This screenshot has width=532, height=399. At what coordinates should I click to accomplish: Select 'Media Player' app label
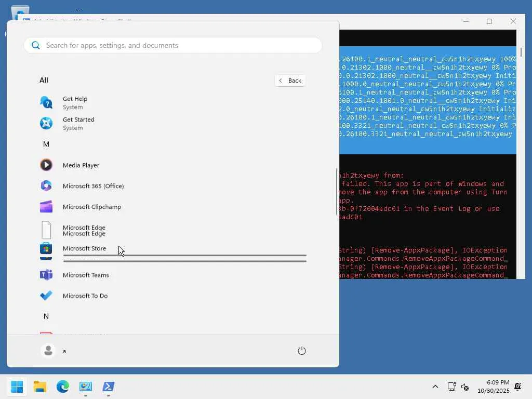click(x=81, y=165)
